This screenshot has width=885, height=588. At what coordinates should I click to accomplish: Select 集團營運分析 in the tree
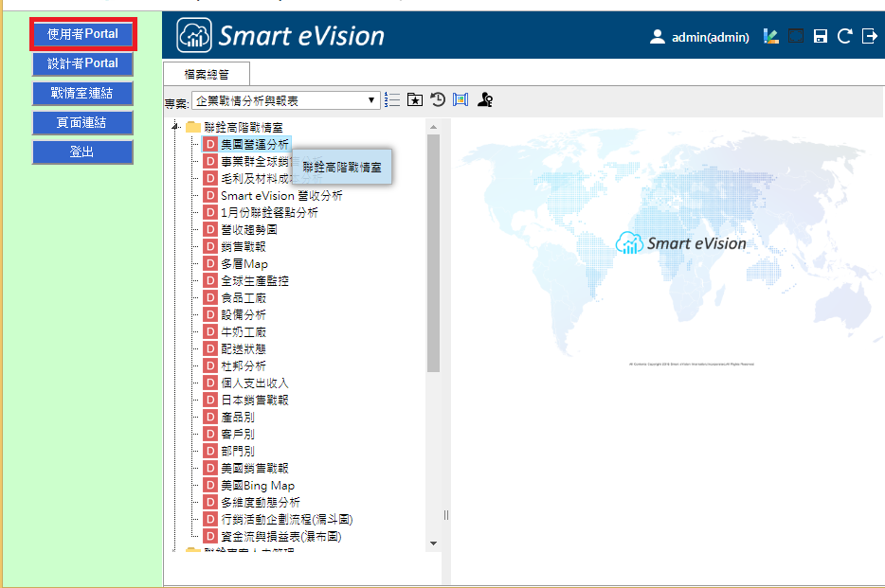coord(255,144)
